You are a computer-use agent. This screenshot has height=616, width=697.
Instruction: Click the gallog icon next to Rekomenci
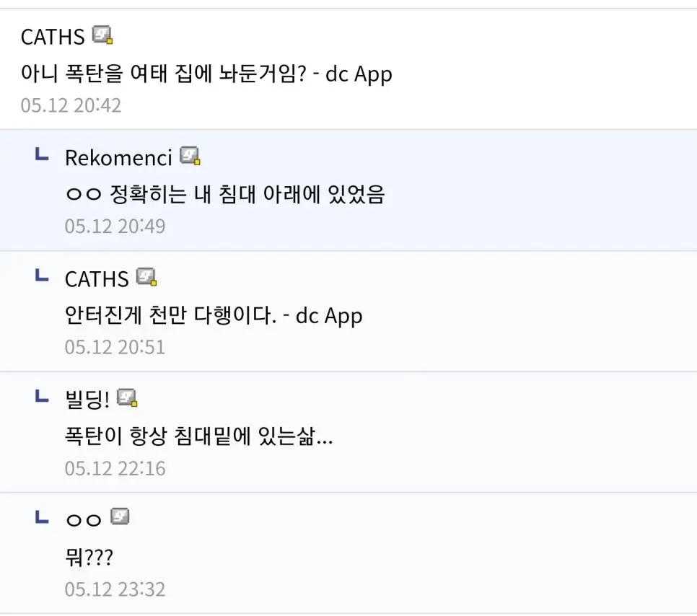coord(190,156)
